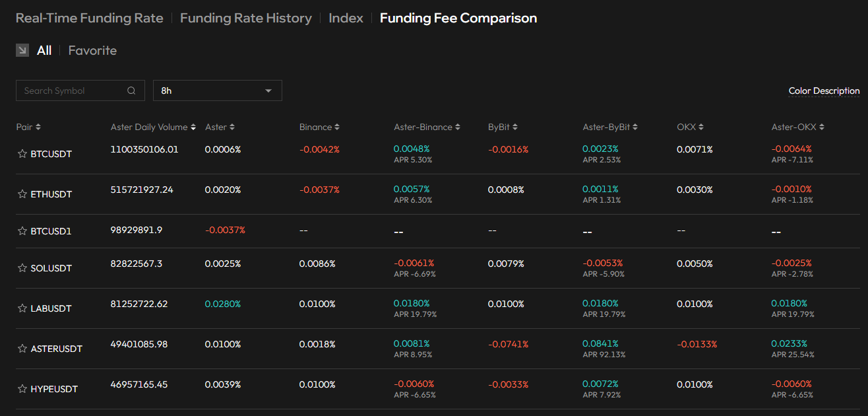The image size is (868, 416).
Task: Click BTCUSDT OKX rate 0.0071%
Action: [x=695, y=149]
